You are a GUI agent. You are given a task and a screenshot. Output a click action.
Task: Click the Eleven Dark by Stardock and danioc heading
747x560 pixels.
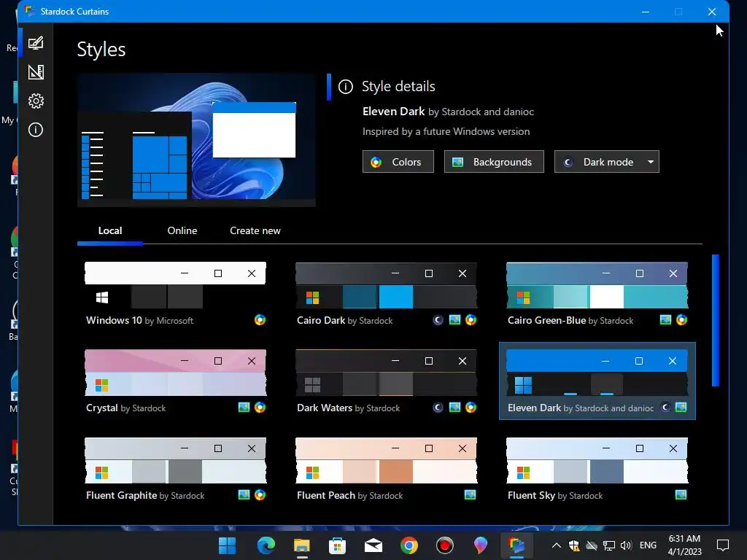pos(448,112)
